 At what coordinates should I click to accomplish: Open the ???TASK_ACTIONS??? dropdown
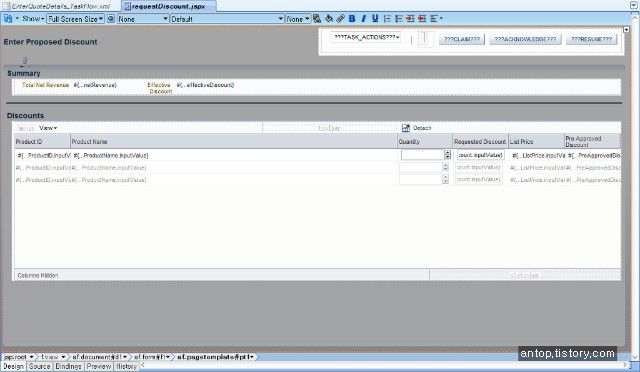(x=365, y=38)
